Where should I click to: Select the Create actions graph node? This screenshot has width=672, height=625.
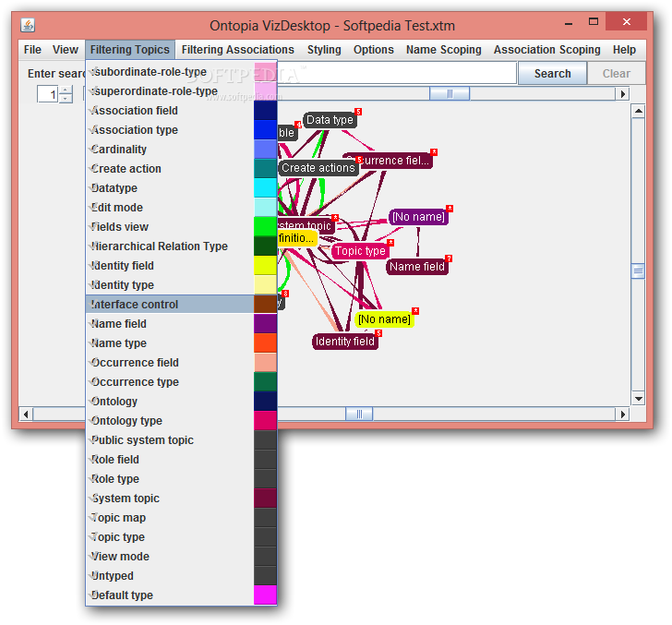(318, 168)
